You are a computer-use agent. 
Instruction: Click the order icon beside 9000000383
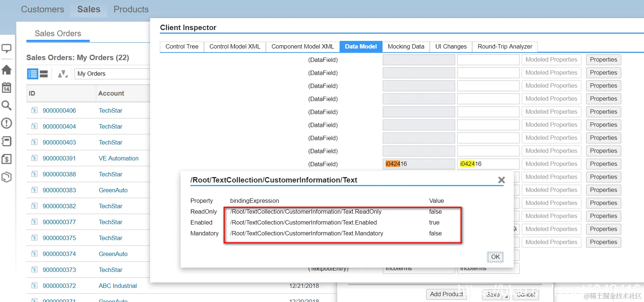(x=34, y=190)
